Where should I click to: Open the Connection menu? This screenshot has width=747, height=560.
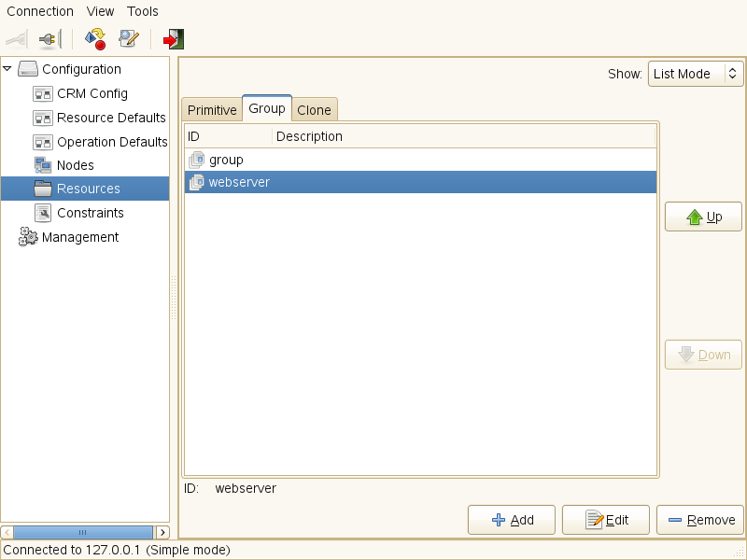40,11
